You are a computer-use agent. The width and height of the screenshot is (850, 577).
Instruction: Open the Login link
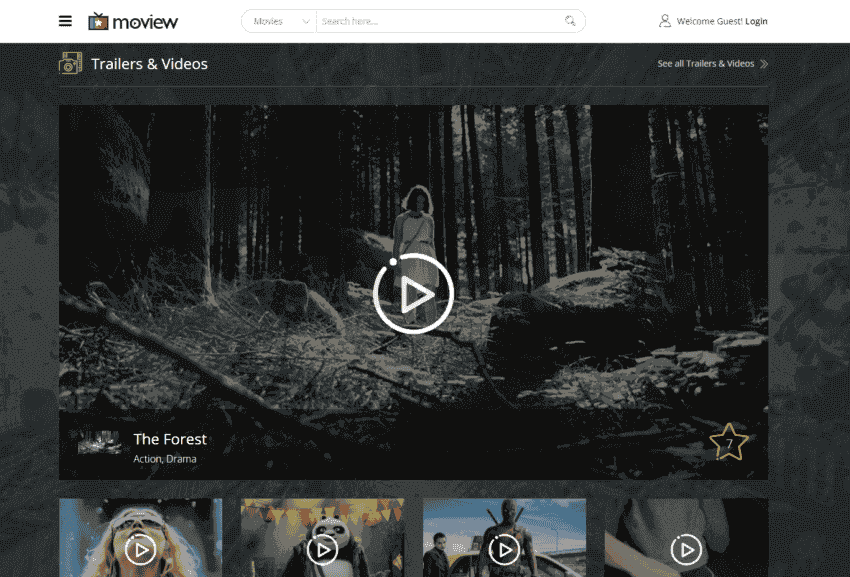tap(756, 21)
